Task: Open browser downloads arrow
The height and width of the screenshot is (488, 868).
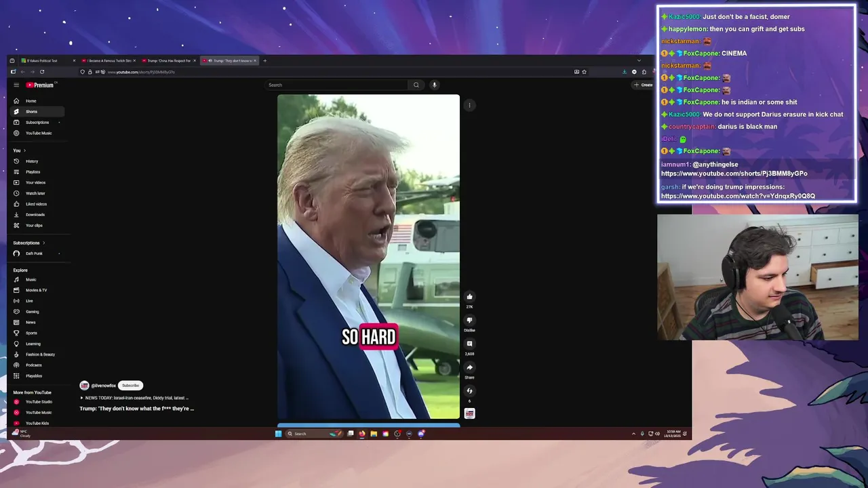Action: 625,72
